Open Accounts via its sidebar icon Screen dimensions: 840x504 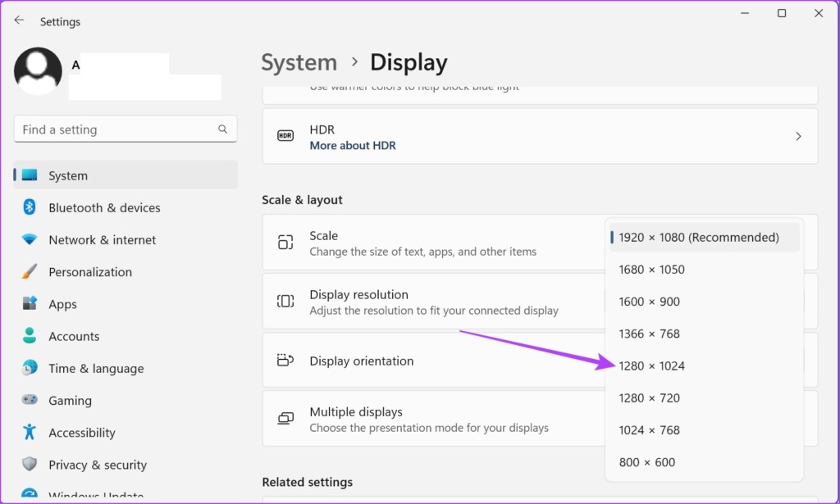(29, 336)
